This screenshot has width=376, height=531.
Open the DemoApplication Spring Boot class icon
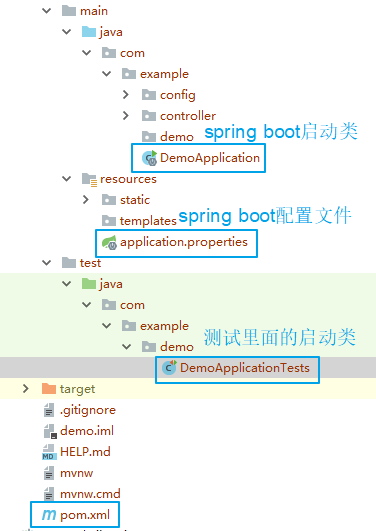point(149,158)
